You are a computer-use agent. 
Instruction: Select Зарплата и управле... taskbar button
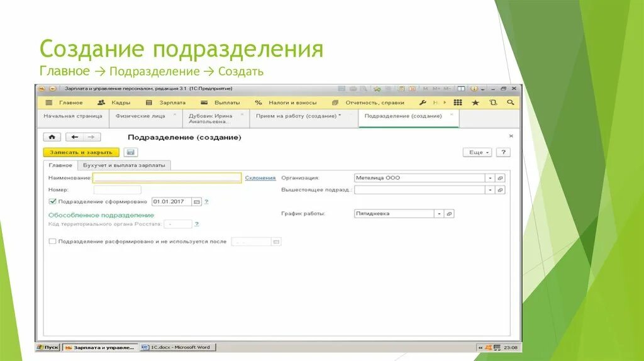click(x=100, y=347)
